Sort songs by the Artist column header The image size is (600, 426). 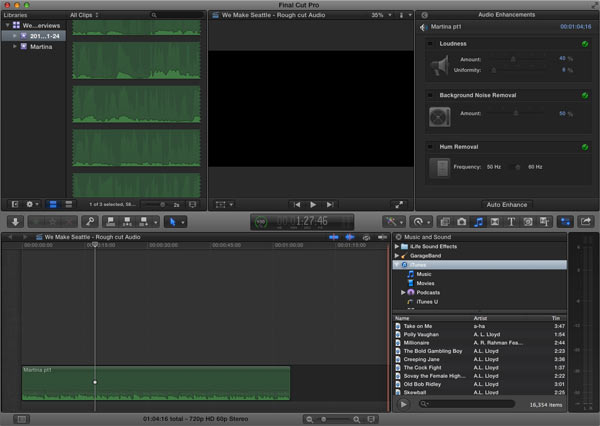pos(480,318)
